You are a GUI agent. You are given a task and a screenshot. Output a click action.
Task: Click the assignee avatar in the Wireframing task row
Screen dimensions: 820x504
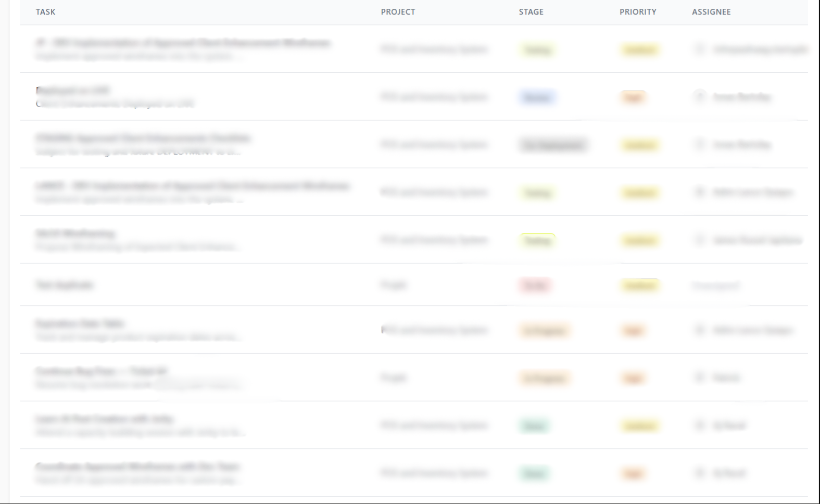[x=700, y=240]
